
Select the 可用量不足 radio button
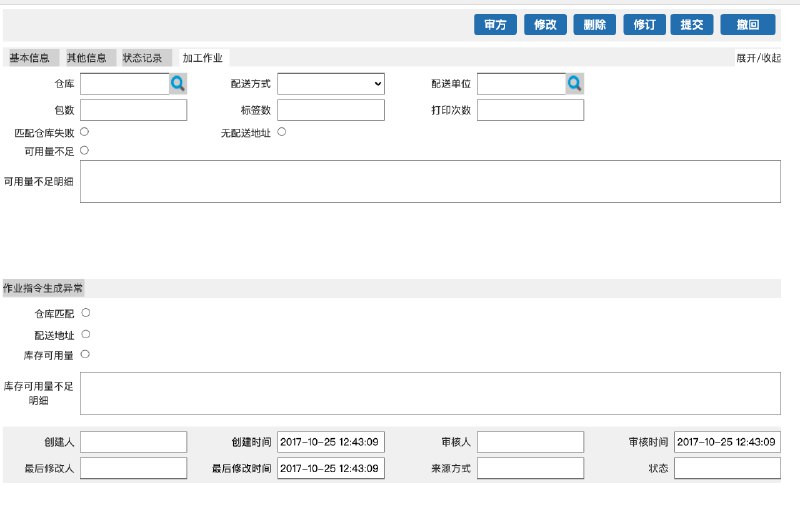[85, 151]
